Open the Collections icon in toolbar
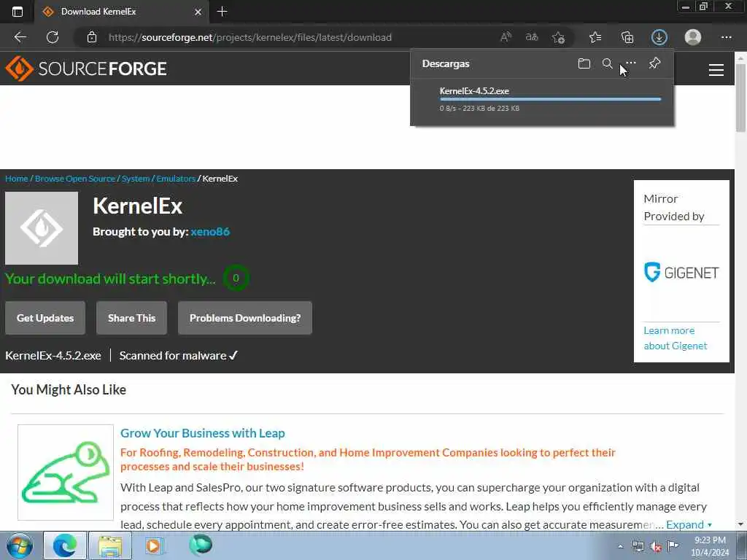 pyautogui.click(x=627, y=37)
